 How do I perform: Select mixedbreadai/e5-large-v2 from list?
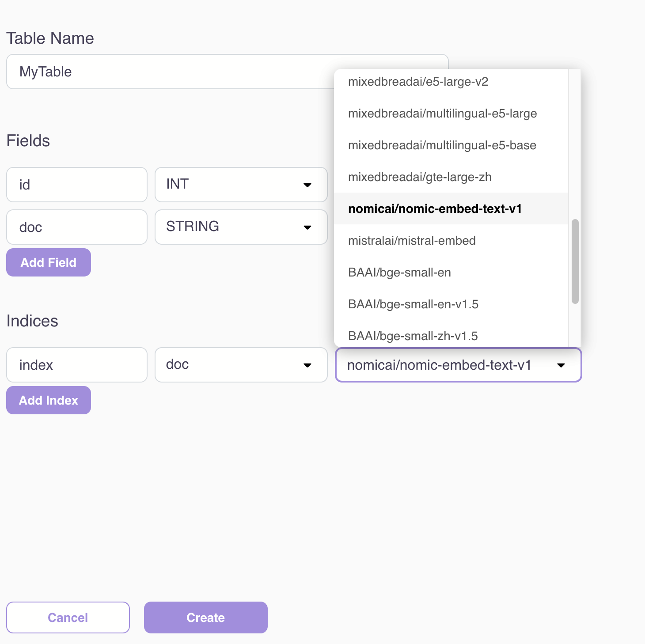[418, 82]
